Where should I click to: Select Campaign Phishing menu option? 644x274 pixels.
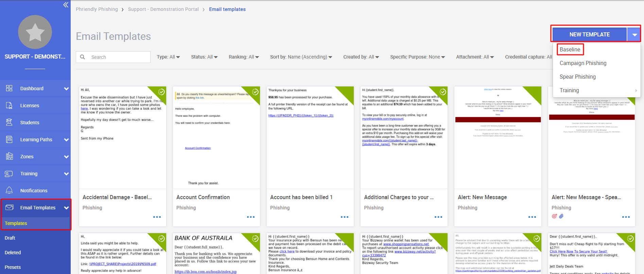click(x=583, y=63)
